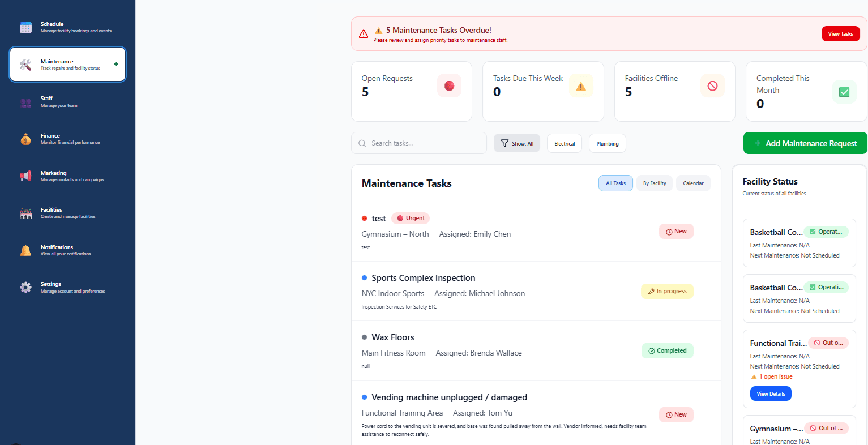Toggle the Show: All filter
Screen dimensions: 868x445
(x=517, y=143)
